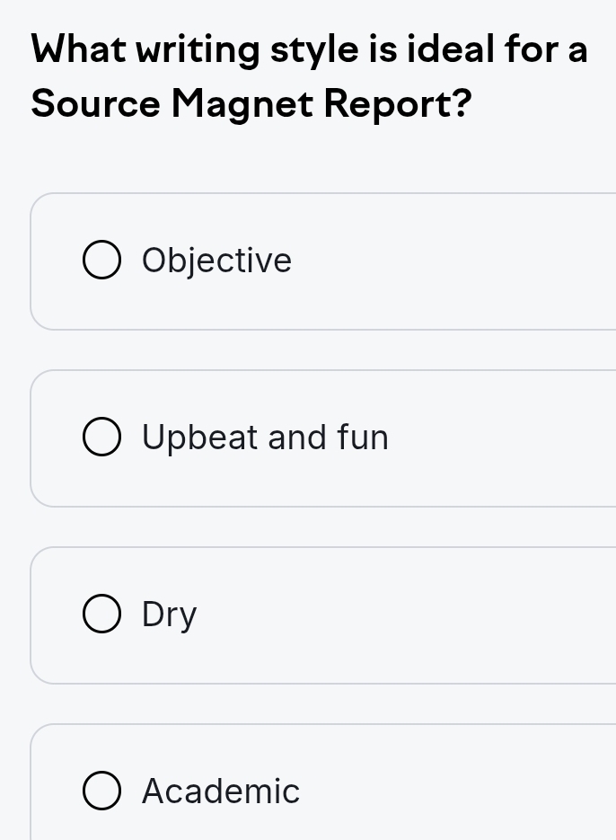Click the "Objective" answer label text

point(216,261)
